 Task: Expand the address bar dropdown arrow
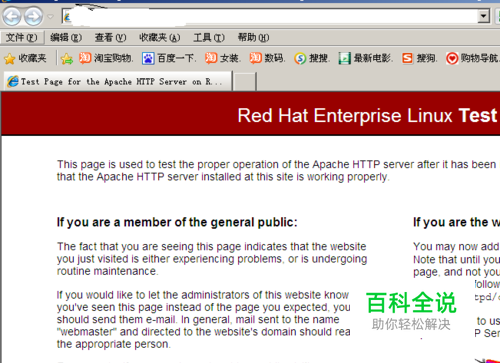[483, 16]
